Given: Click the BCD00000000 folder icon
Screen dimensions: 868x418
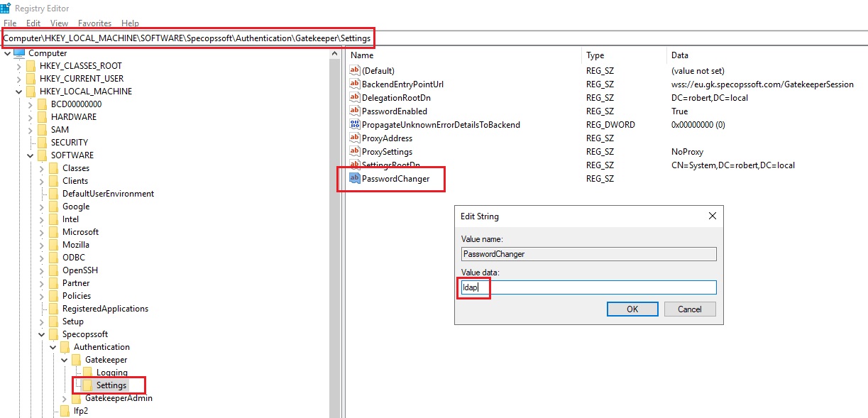Looking at the screenshot, I should tap(42, 104).
